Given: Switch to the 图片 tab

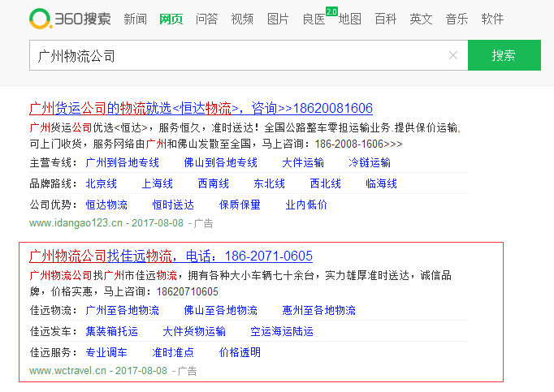Looking at the screenshot, I should [278, 19].
